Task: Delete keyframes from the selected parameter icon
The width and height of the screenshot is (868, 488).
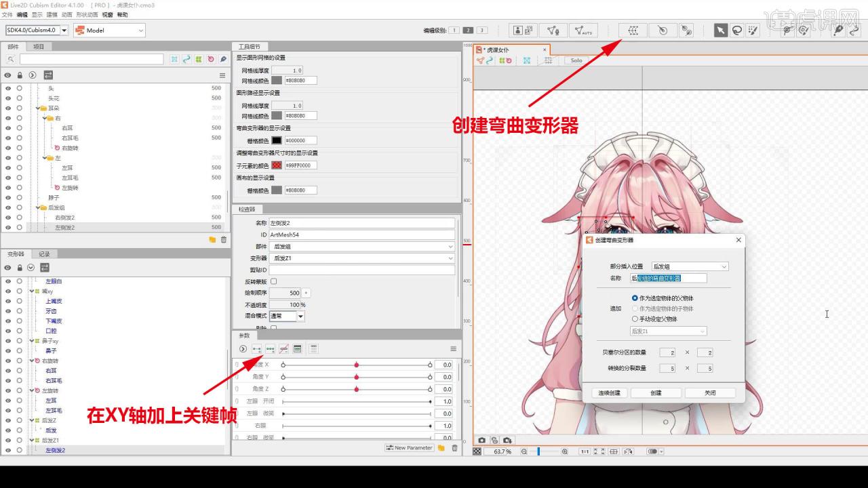Action: pyautogui.click(x=284, y=348)
